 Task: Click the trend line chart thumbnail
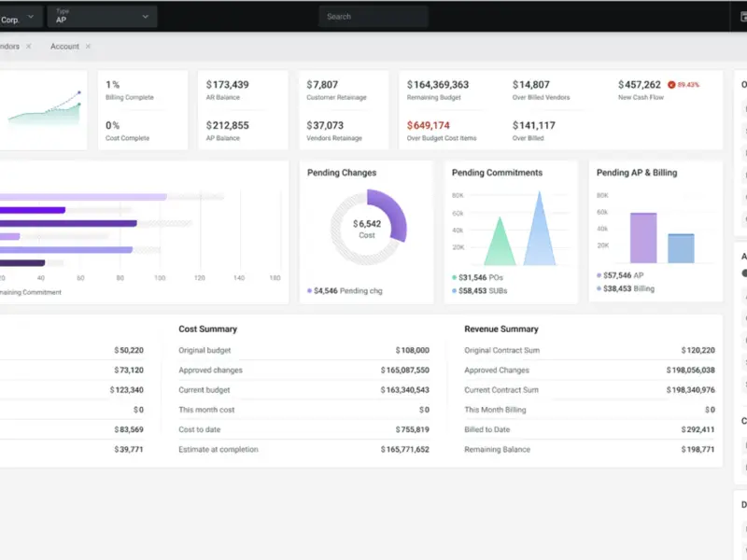(44, 109)
